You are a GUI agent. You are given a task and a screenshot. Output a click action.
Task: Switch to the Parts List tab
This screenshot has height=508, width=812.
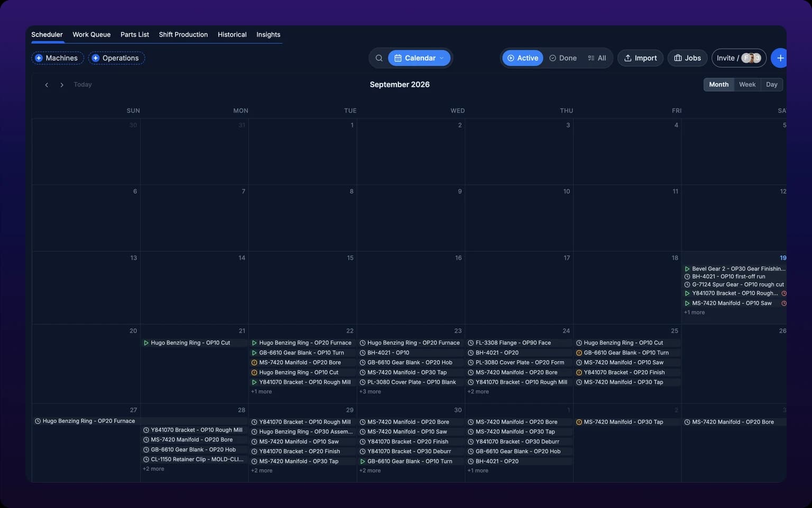135,34
